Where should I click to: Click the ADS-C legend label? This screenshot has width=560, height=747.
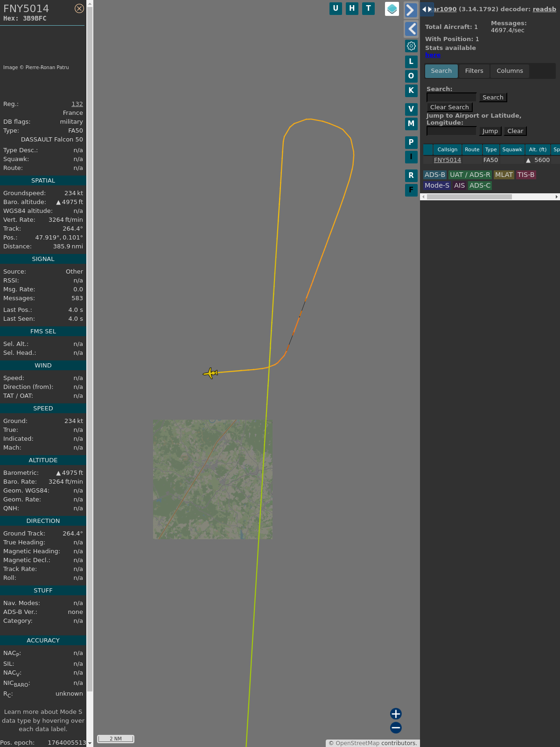[x=480, y=185]
